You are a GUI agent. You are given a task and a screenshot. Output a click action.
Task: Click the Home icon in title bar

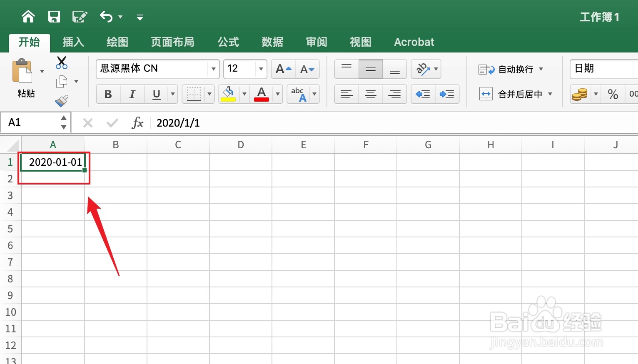(28, 17)
